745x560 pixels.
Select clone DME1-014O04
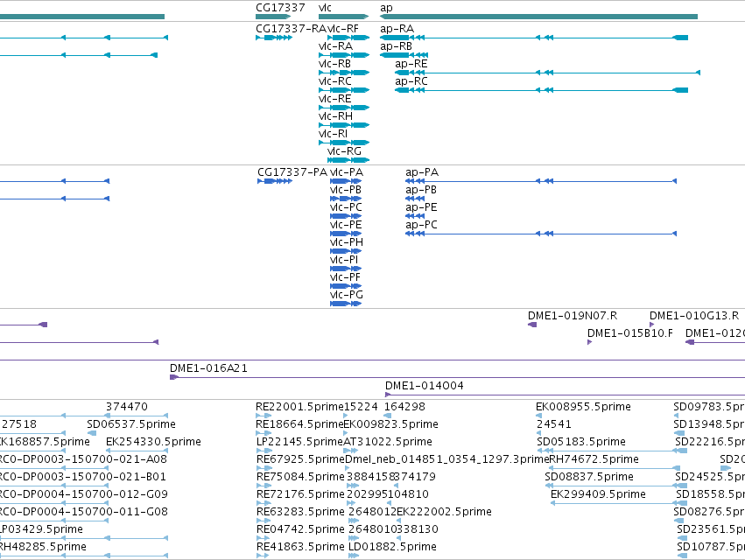pyautogui.click(x=425, y=386)
